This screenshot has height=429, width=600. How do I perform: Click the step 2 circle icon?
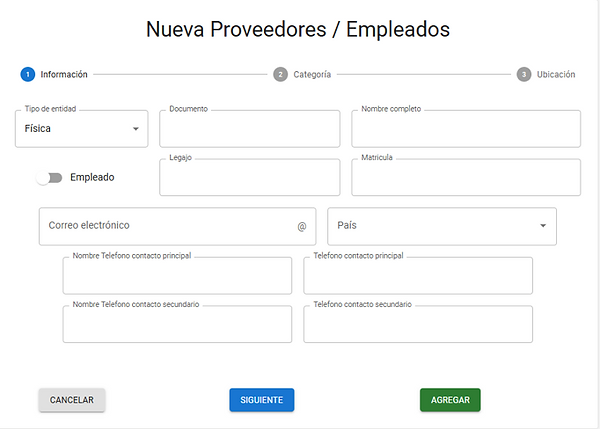[280, 74]
